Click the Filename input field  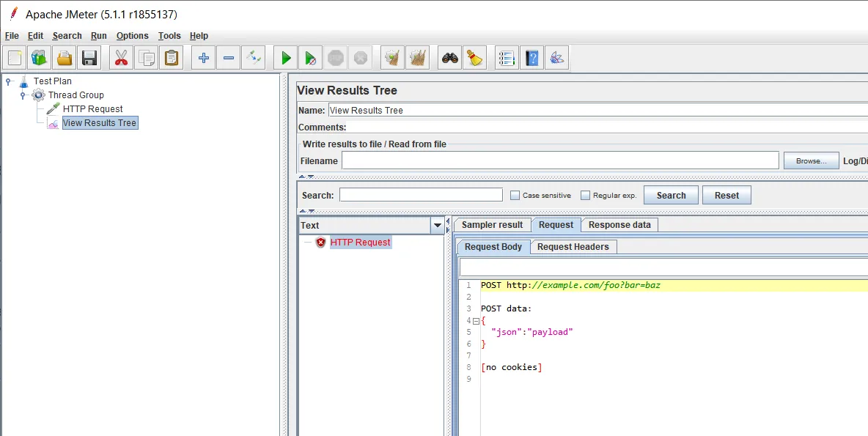pos(559,161)
